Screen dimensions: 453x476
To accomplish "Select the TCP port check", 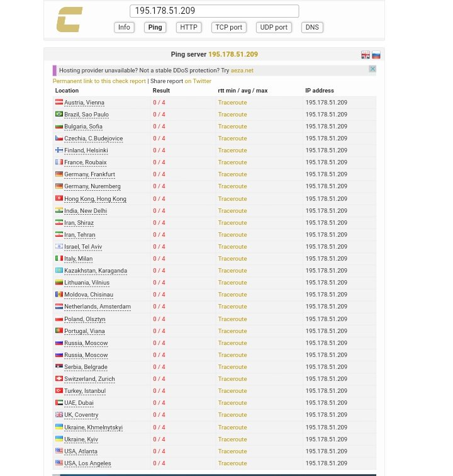I will click(229, 27).
